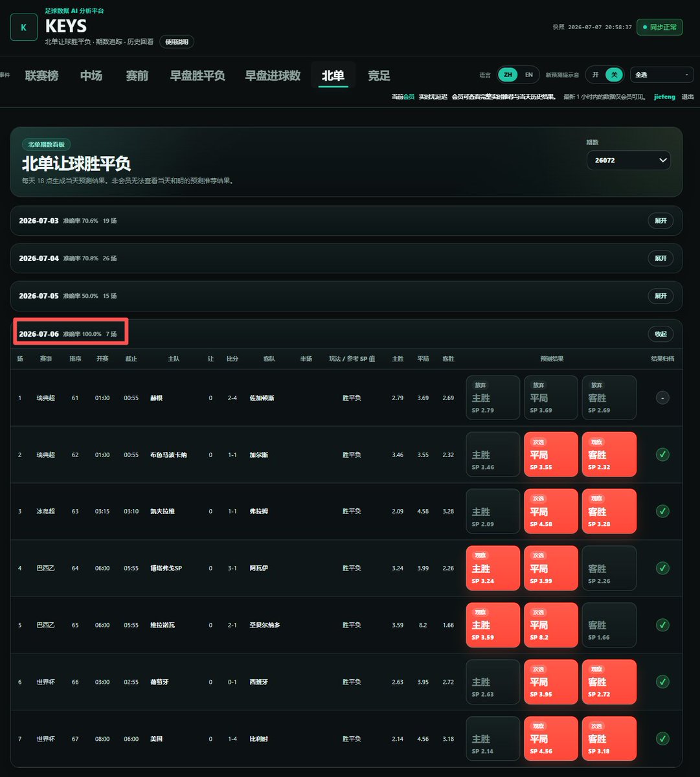
Task: Click the team name 佐加顿斯
Action: 262,398
